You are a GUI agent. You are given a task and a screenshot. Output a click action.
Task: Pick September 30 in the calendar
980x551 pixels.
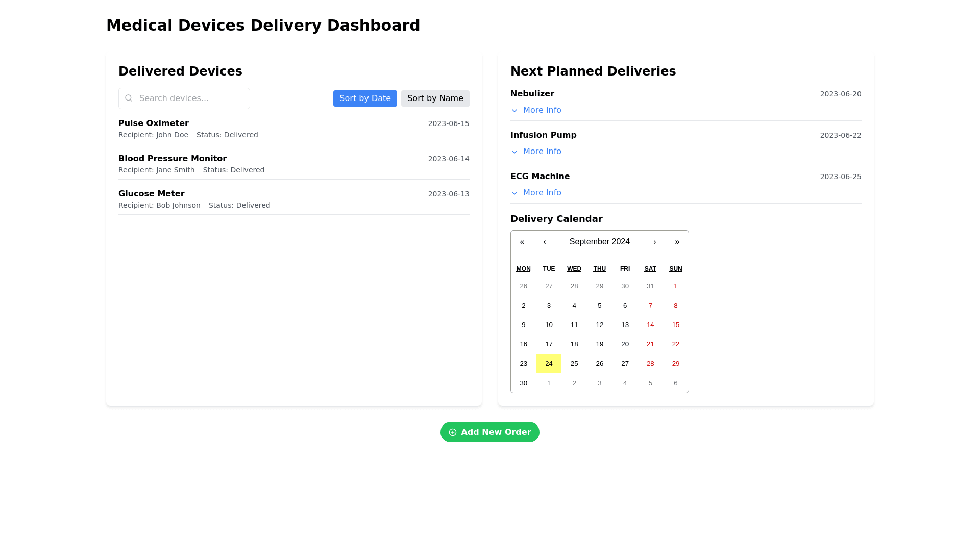pyautogui.click(x=523, y=383)
